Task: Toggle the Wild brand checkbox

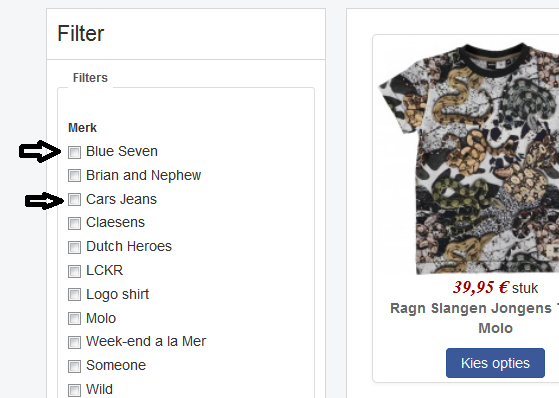Action: pyautogui.click(x=75, y=390)
